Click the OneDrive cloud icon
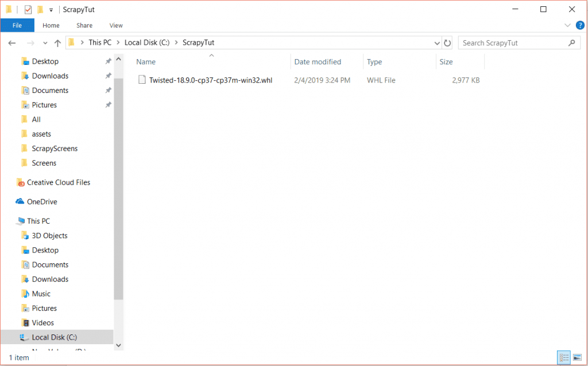Viewport: 588px width, 366px height. pyautogui.click(x=20, y=201)
